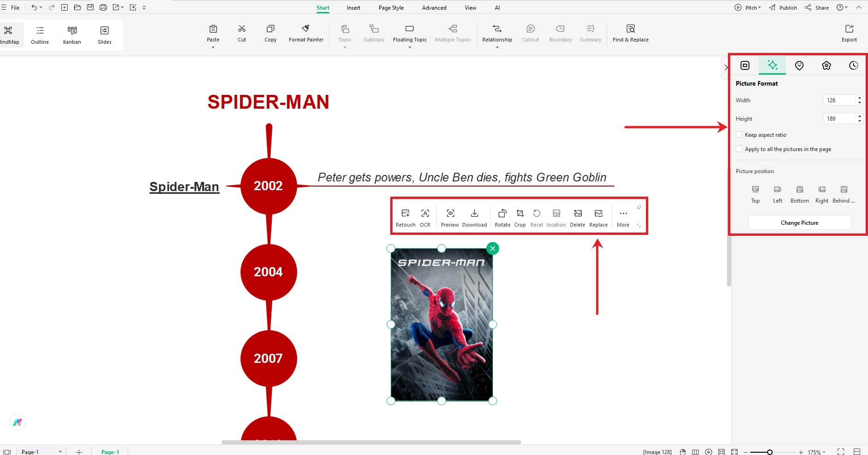
Task: Preview the selected image
Action: point(450,218)
